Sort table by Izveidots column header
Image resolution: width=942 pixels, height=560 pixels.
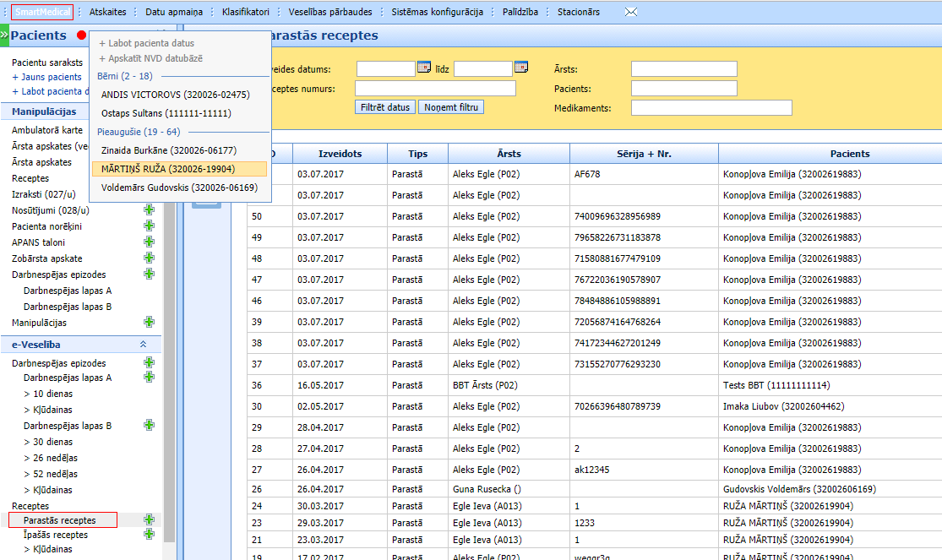[340, 154]
